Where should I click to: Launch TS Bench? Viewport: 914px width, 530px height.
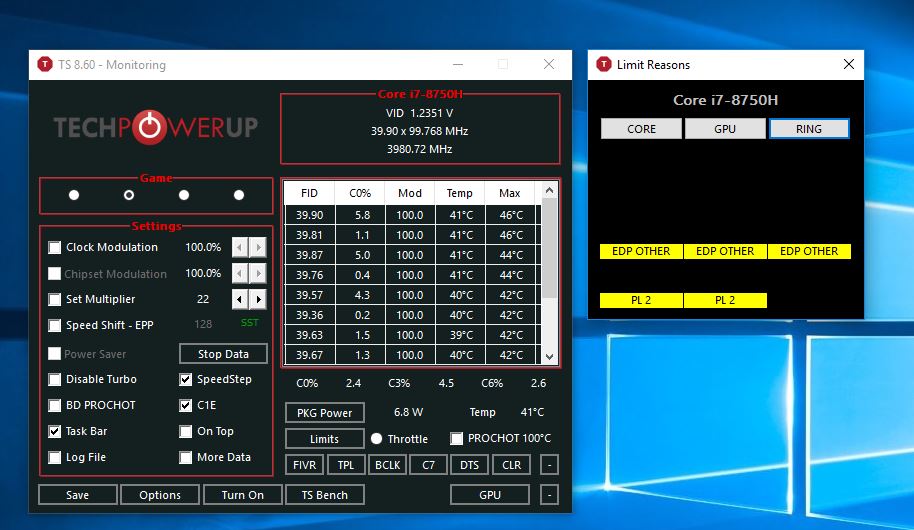tap(325, 494)
